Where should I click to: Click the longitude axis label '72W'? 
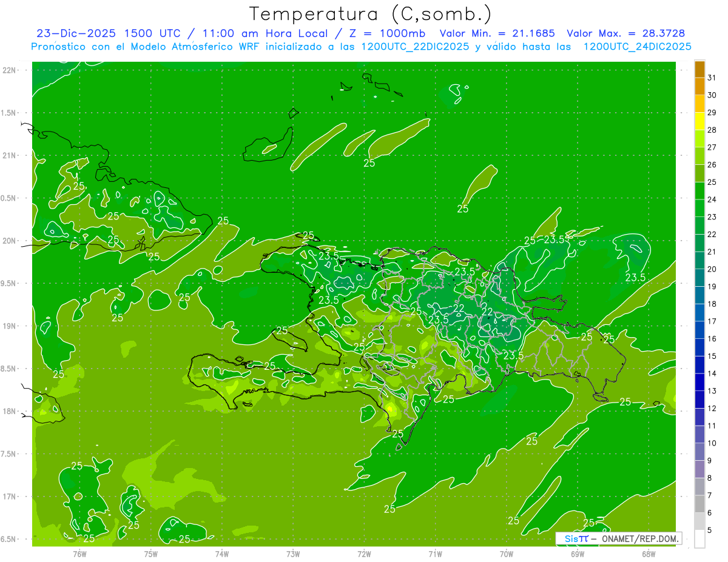point(364,554)
